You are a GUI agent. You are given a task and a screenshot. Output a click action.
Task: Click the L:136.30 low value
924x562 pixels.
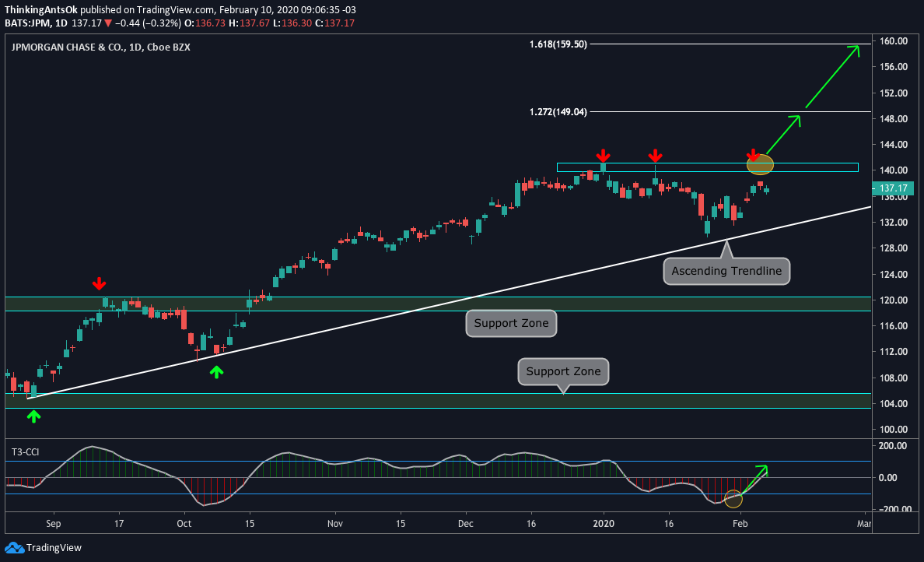coord(292,23)
